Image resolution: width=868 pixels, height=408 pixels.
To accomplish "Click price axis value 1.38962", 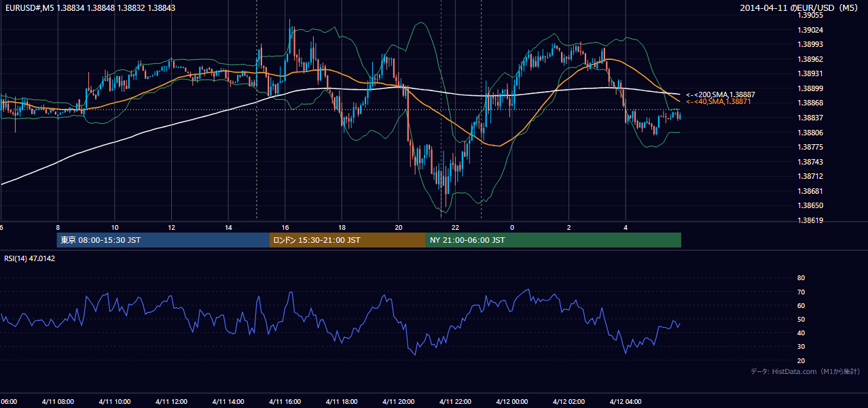I will point(811,59).
